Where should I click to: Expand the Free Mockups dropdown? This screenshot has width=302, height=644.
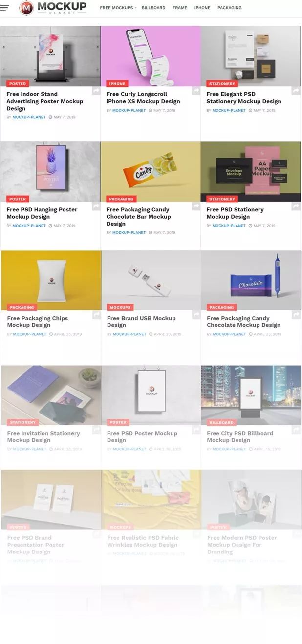(x=118, y=8)
